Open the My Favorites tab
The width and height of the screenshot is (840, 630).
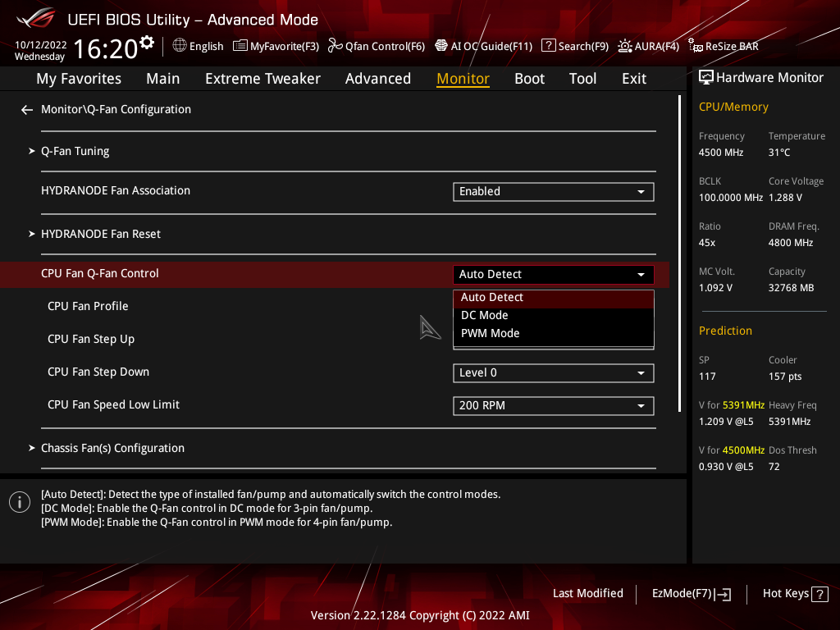(x=79, y=79)
